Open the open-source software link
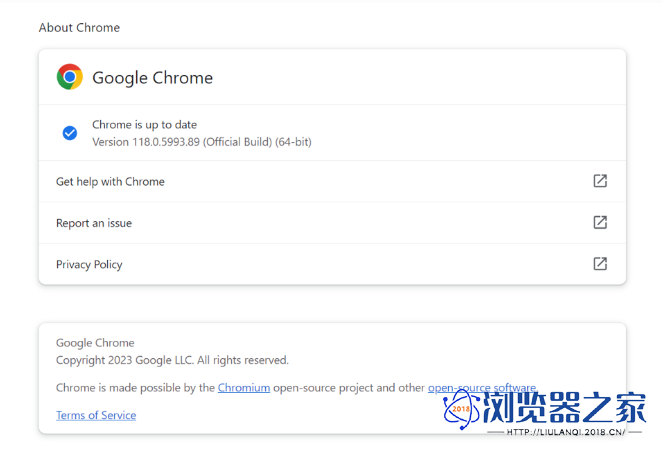Viewport: 663px width, 458px height. tap(482, 388)
